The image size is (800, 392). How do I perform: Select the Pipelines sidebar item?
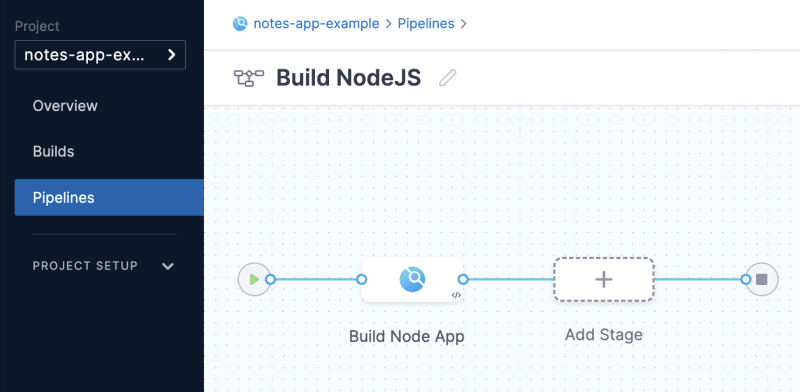(x=109, y=198)
